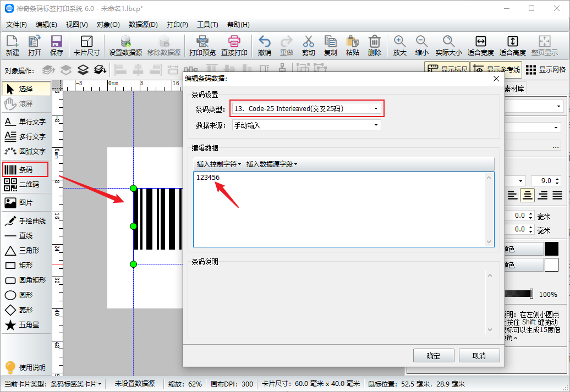Expand 插入控制字符 dropdown

219,164
